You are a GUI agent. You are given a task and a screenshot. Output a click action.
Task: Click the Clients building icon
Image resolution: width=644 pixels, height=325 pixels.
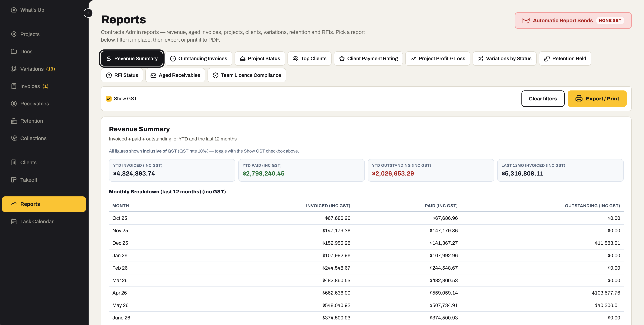(14, 163)
